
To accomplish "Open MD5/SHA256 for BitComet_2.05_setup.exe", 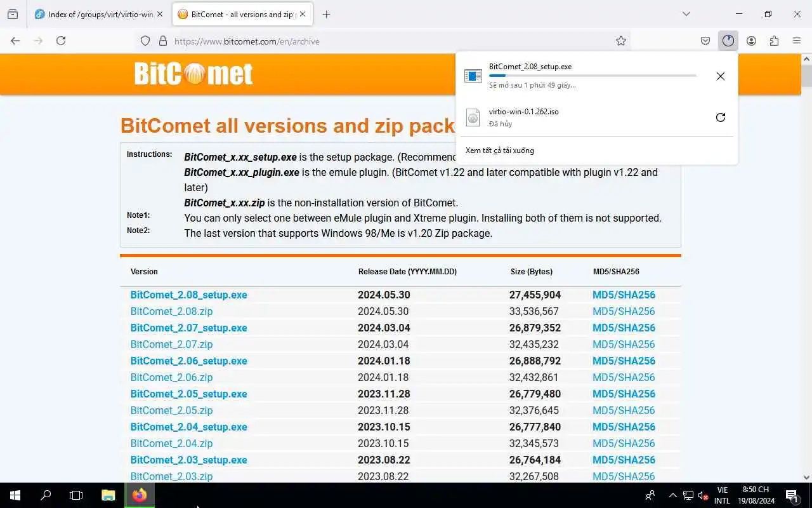I will pos(624,394).
